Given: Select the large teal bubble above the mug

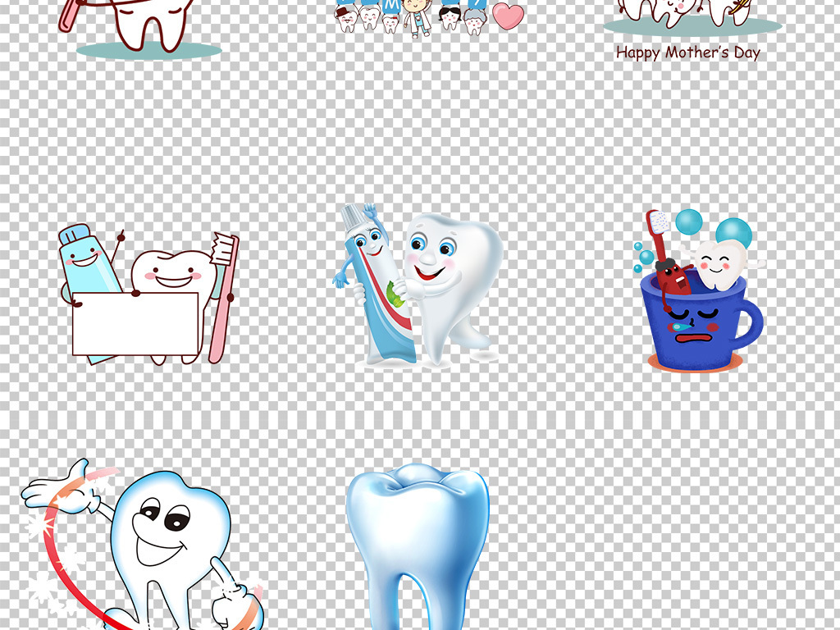Looking at the screenshot, I should tap(733, 231).
